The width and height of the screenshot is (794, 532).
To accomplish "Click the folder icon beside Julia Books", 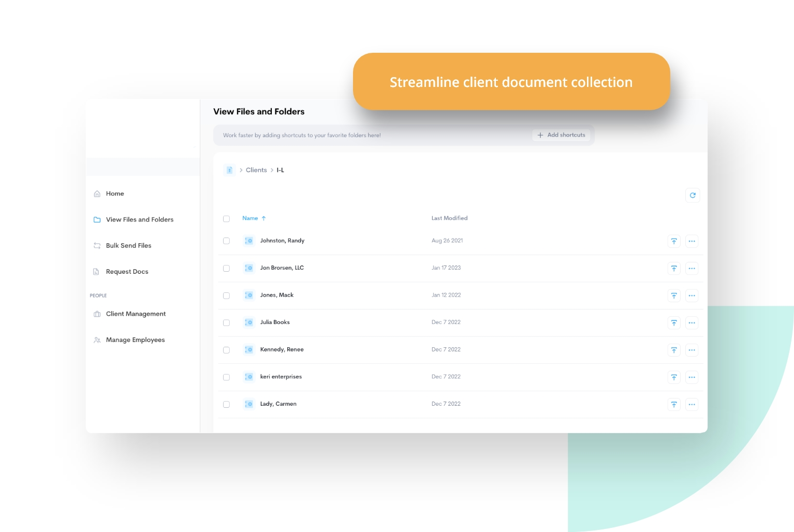I will (x=249, y=322).
